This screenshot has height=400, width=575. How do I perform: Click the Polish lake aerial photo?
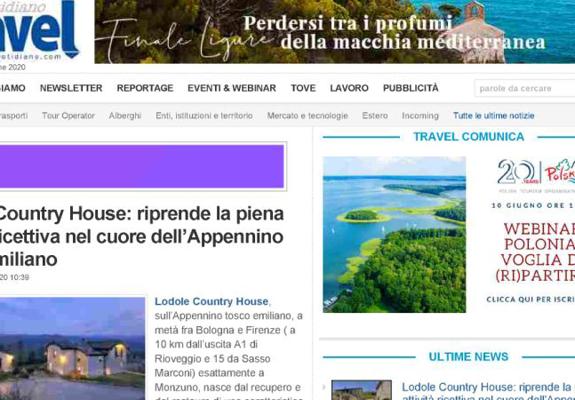(x=394, y=235)
